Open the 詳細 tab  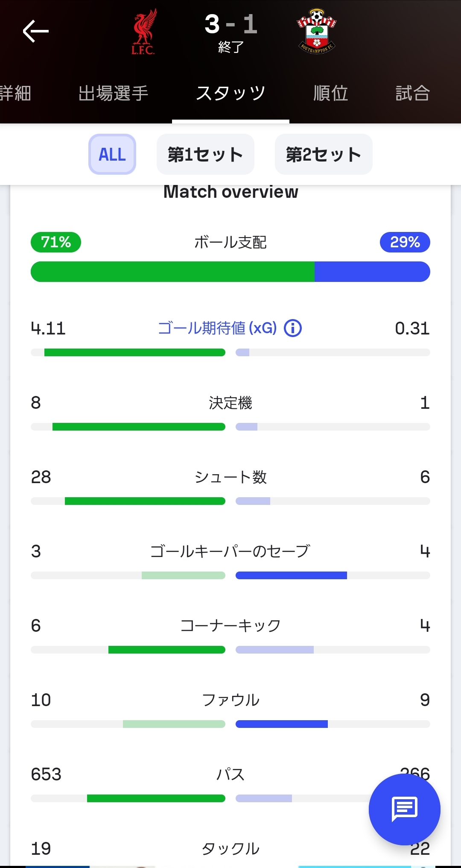15,93
